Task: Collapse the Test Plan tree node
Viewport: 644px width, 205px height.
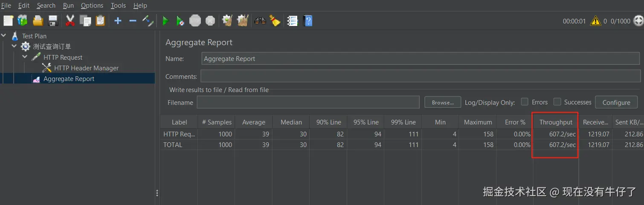Action: coord(4,36)
